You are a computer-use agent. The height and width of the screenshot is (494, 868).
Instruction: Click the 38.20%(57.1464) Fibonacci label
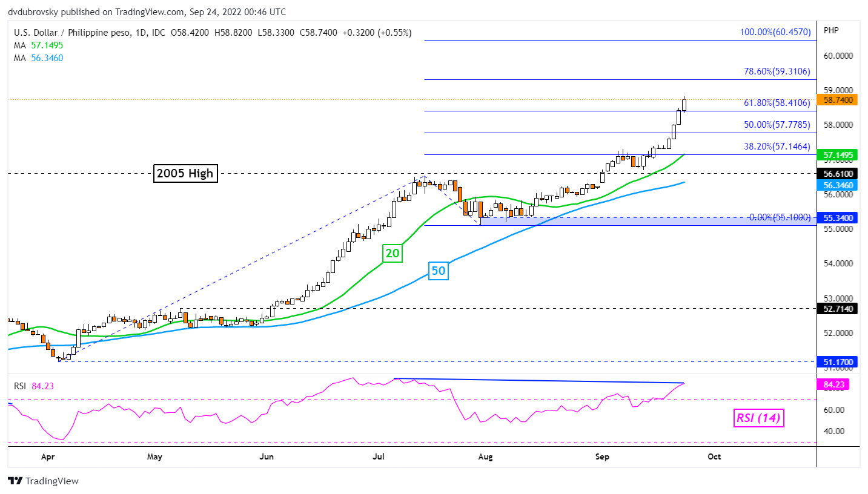click(x=777, y=146)
